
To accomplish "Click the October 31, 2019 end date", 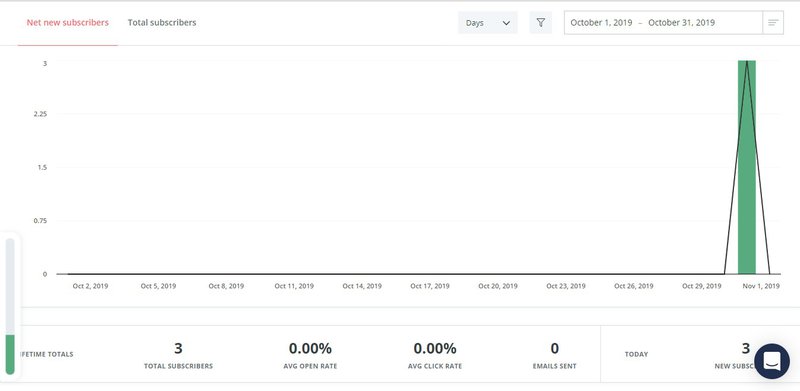I will (x=682, y=23).
